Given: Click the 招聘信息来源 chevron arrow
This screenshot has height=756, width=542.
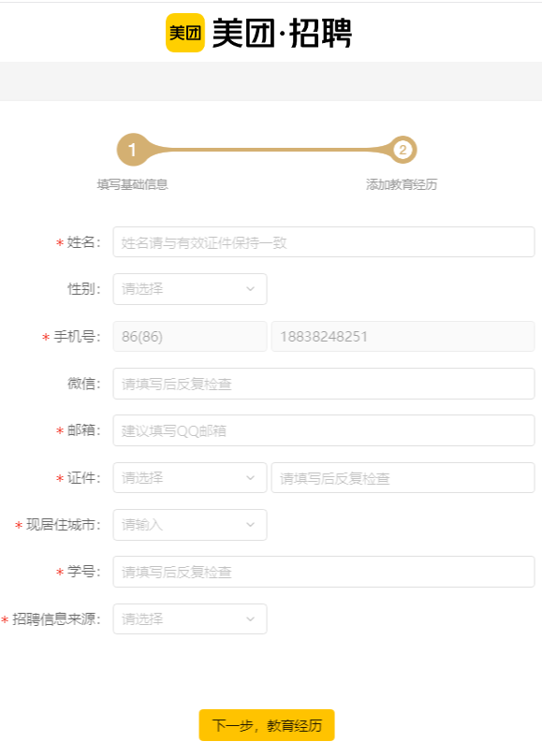Looking at the screenshot, I should (x=250, y=619).
